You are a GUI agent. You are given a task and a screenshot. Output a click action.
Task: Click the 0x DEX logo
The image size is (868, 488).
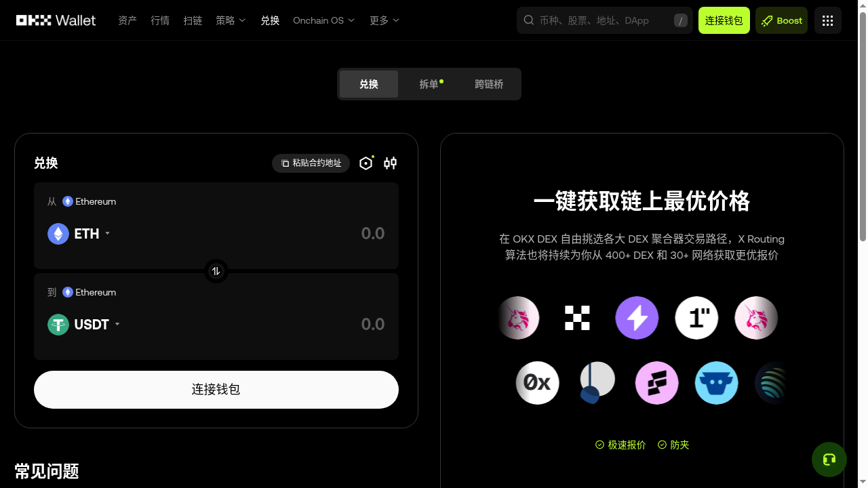tap(538, 383)
